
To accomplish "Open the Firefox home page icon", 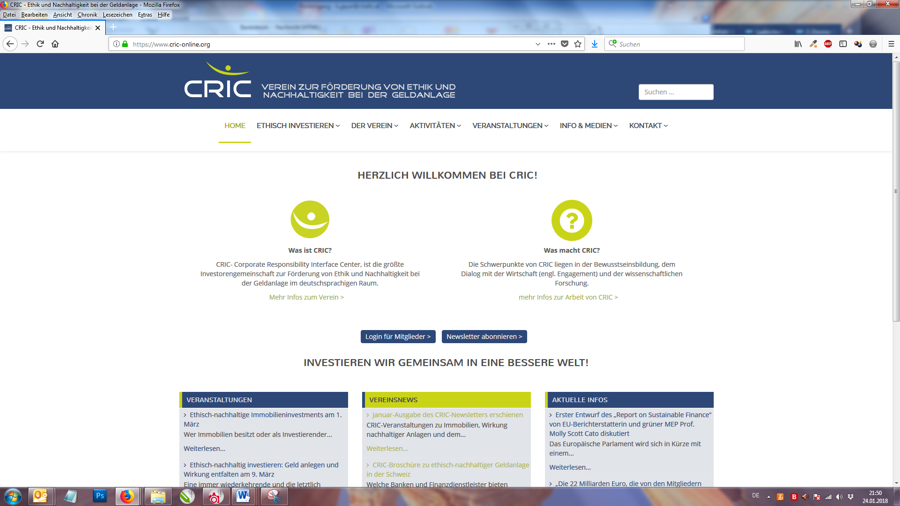I will click(55, 44).
